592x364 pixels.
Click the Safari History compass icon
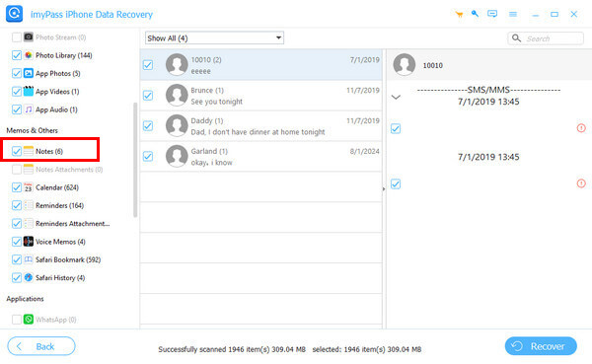[x=29, y=277]
